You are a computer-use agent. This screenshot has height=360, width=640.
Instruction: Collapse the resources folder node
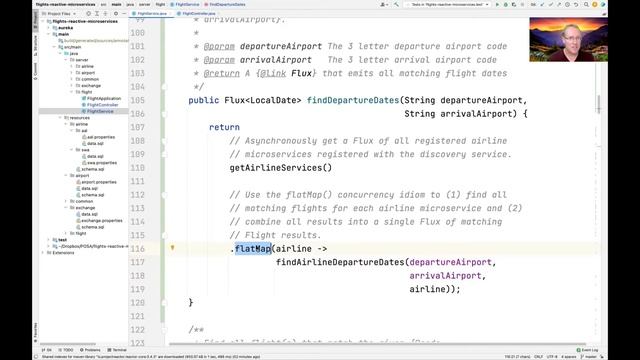[60, 118]
